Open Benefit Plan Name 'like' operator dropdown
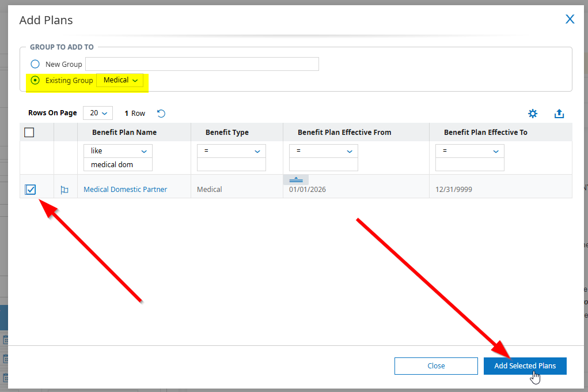588x392 pixels. [x=118, y=151]
